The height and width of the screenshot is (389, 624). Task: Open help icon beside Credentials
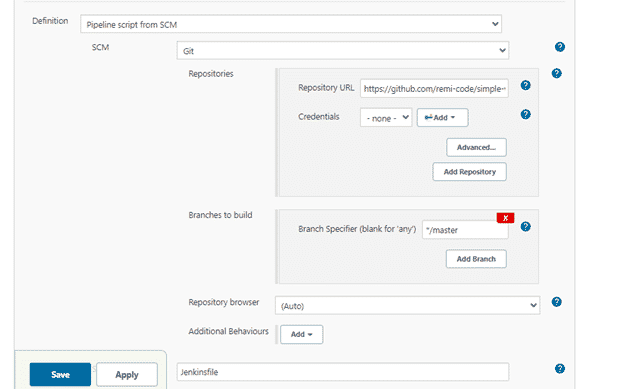point(525,115)
